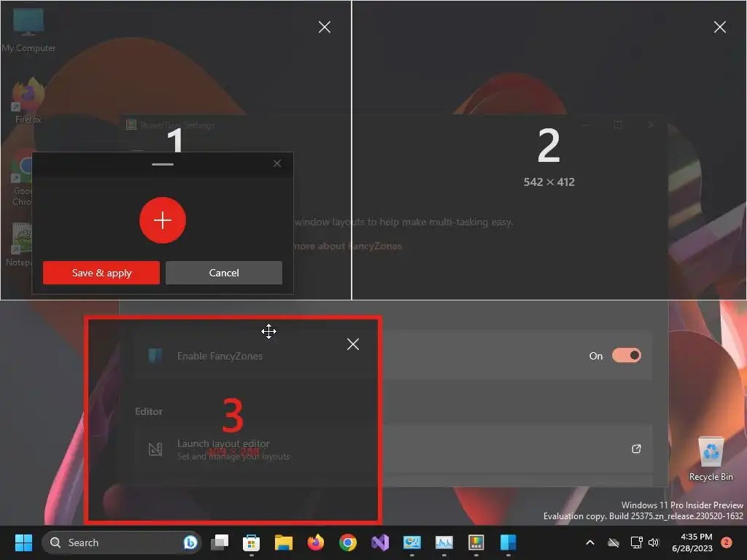Open the Control Panel taskbar icon
The width and height of the screenshot is (747, 560).
click(x=412, y=542)
